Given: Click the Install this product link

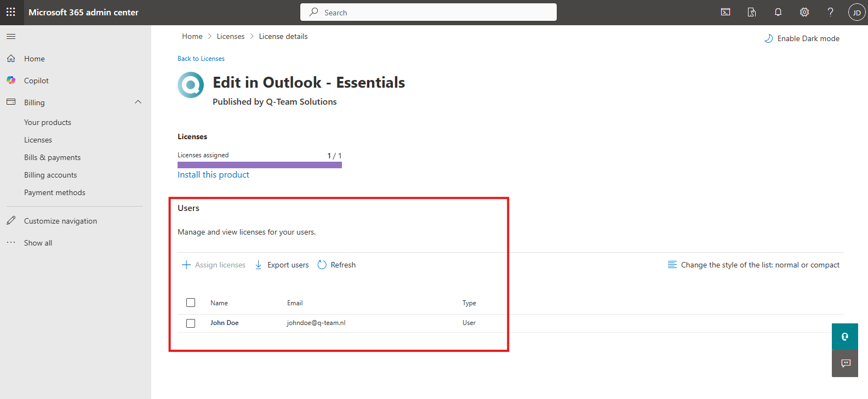Looking at the screenshot, I should click(213, 175).
